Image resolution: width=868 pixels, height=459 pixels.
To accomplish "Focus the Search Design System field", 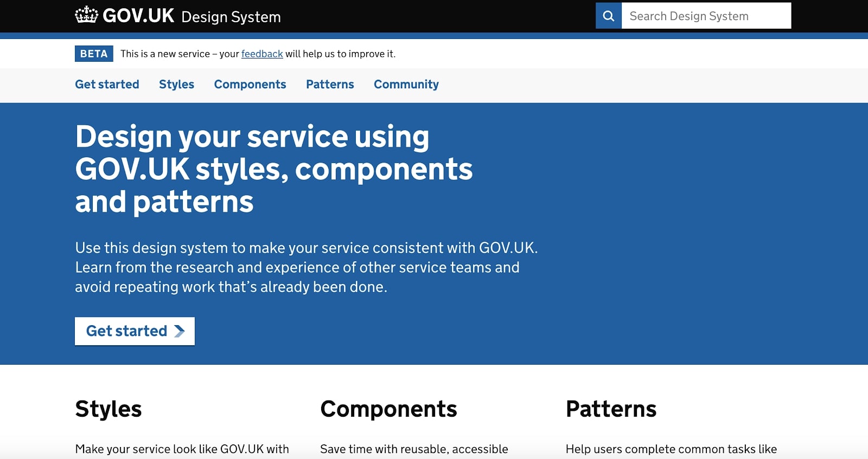I will (x=706, y=16).
